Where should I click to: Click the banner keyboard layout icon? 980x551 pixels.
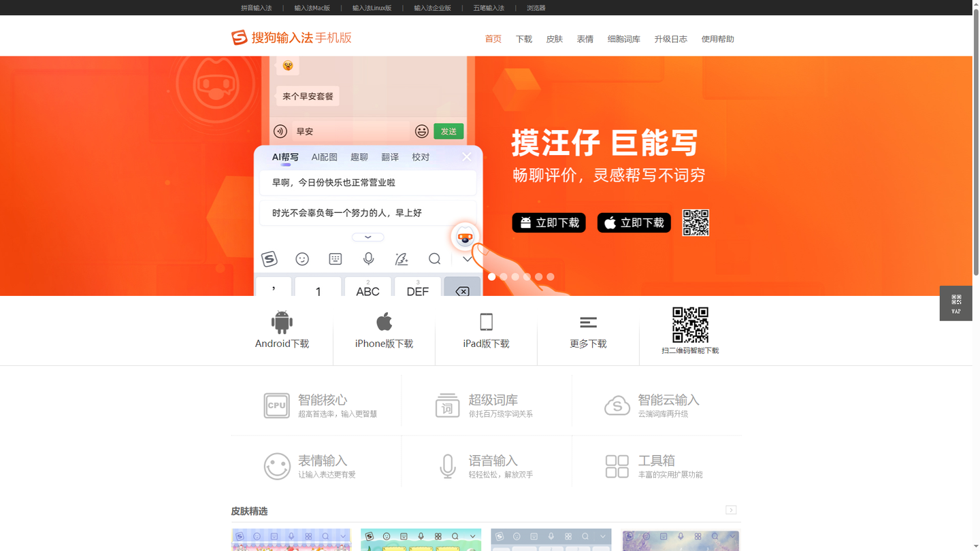click(336, 258)
